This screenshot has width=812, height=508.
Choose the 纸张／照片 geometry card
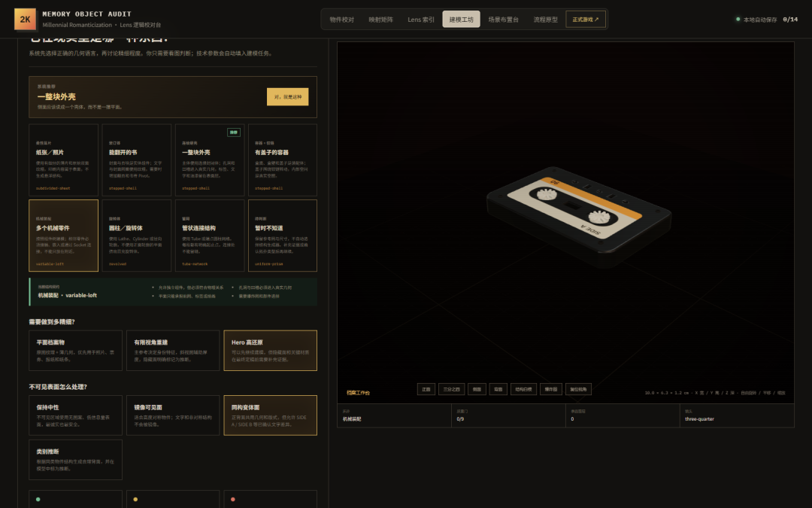coord(64,160)
